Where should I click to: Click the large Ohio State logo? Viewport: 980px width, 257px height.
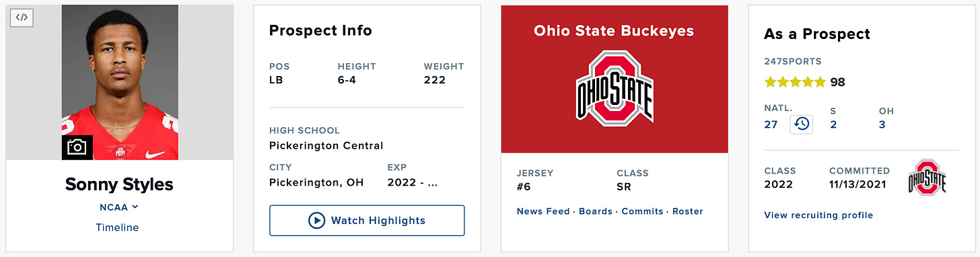pyautogui.click(x=615, y=88)
